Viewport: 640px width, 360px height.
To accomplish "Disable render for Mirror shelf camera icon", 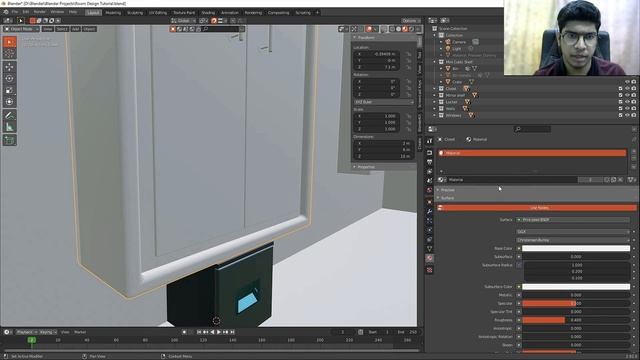I will (x=634, y=95).
